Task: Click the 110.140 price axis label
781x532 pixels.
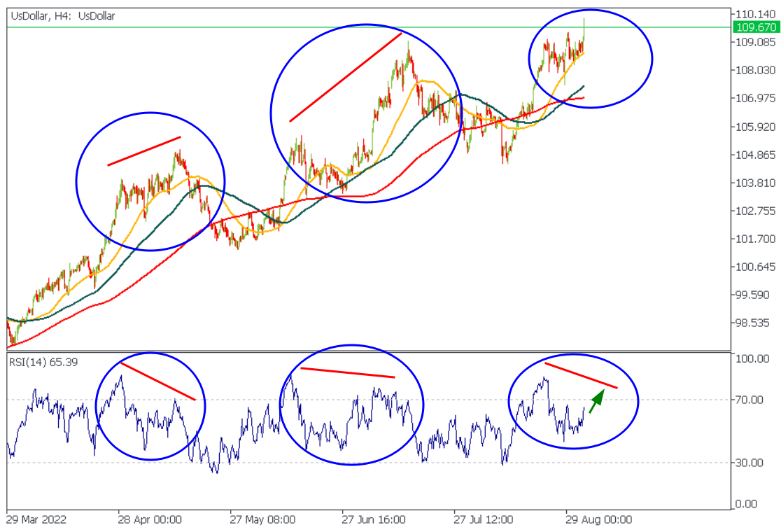Action: tap(752, 14)
